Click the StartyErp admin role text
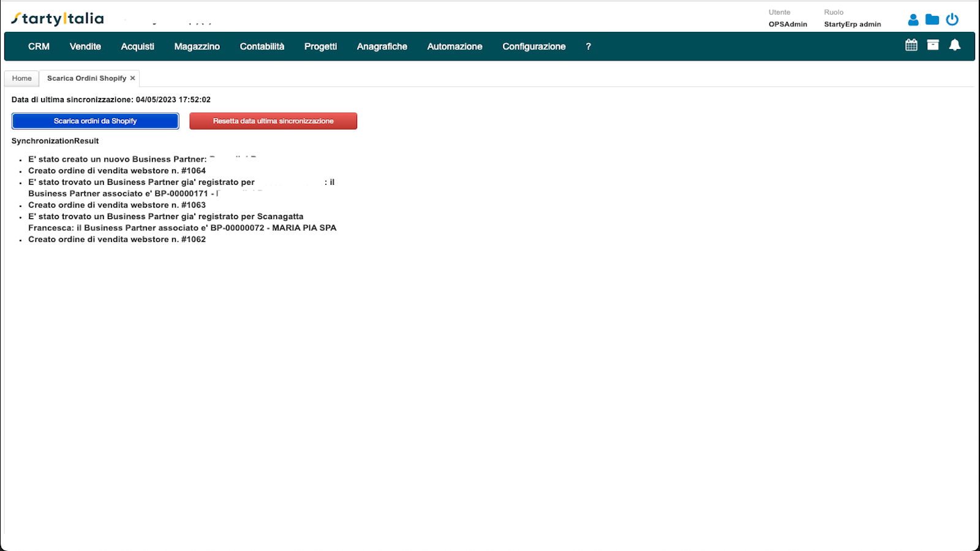The width and height of the screenshot is (980, 551). [853, 24]
